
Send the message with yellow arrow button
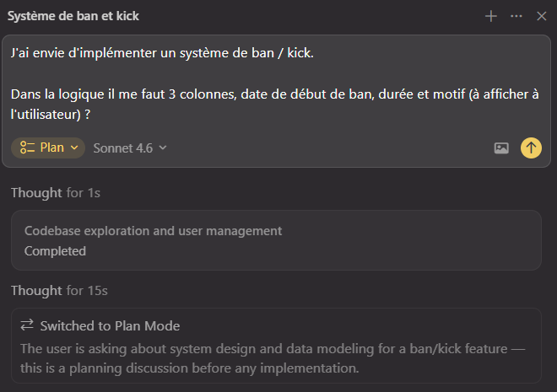pos(531,148)
